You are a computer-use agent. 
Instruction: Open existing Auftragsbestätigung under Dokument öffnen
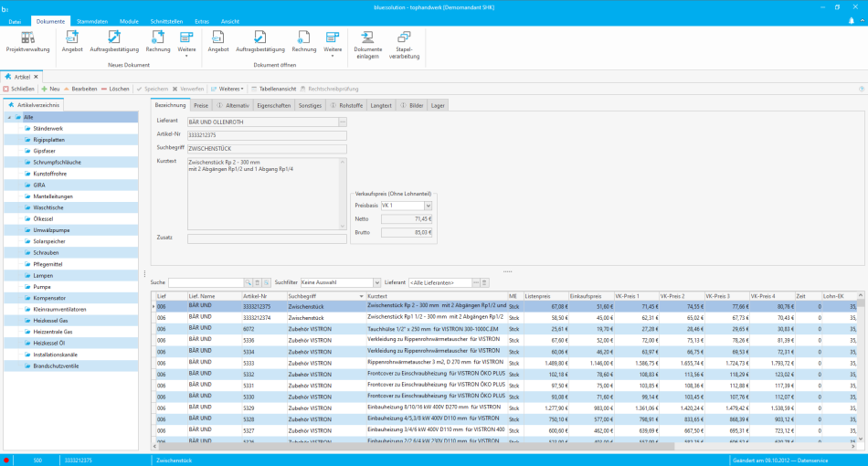(261, 41)
